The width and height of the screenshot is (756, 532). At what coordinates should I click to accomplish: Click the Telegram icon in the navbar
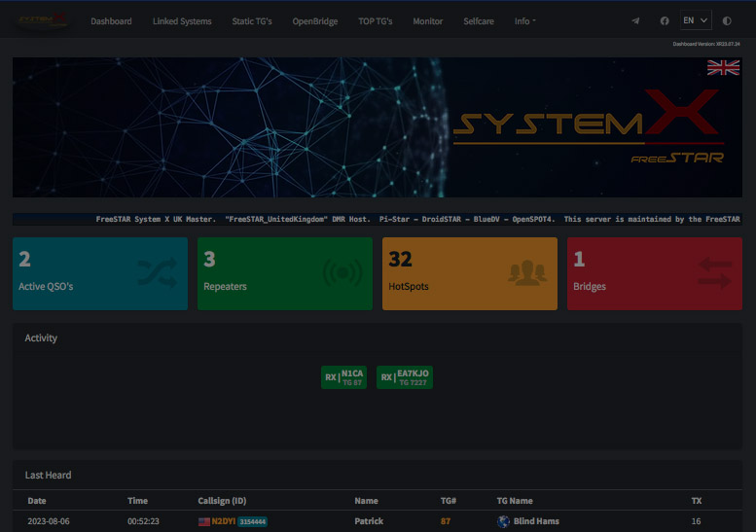[x=635, y=20]
